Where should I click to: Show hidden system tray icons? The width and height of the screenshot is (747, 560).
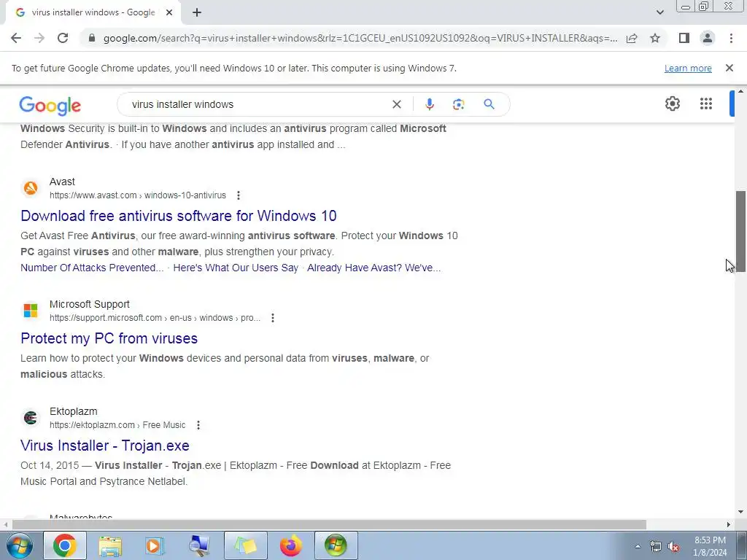(x=638, y=546)
